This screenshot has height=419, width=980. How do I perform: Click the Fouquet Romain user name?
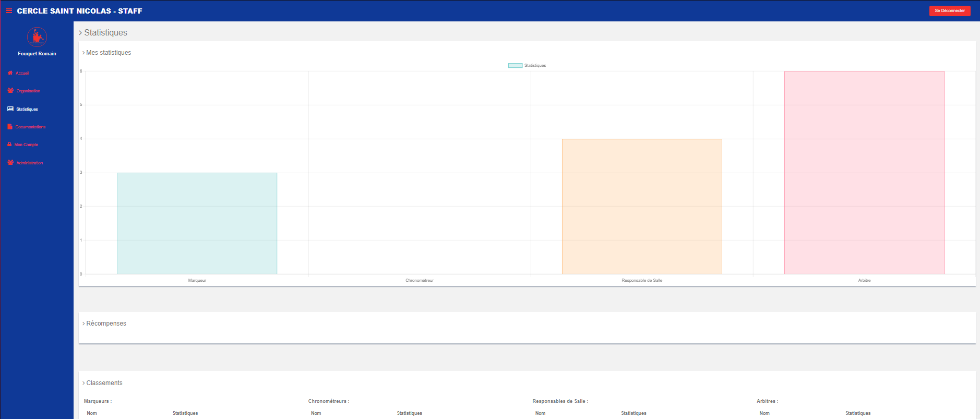(x=37, y=54)
